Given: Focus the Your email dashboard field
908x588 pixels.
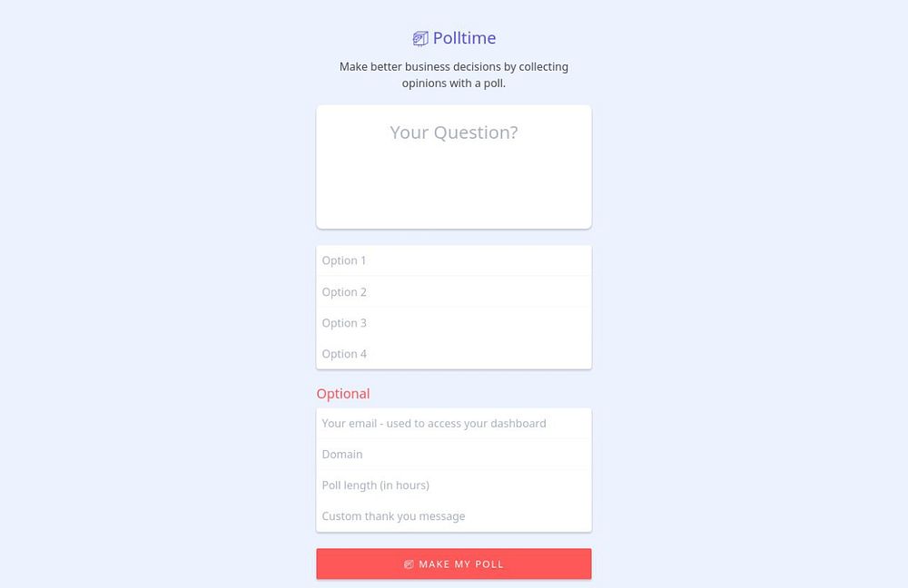Looking at the screenshot, I should (453, 423).
